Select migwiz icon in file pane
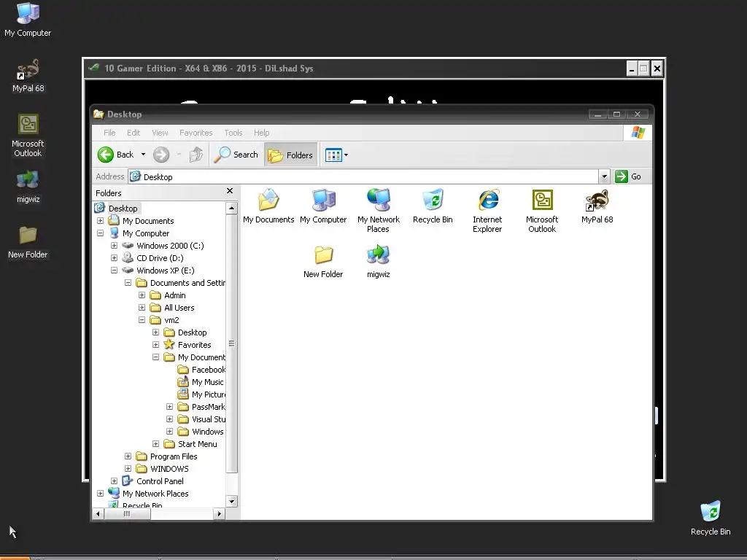Screen dimensions: 747x560 tap(379, 262)
